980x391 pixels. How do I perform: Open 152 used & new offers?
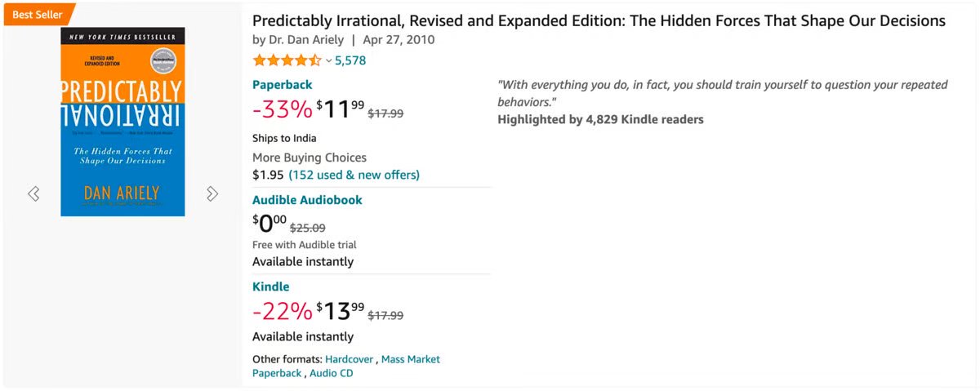coord(354,175)
